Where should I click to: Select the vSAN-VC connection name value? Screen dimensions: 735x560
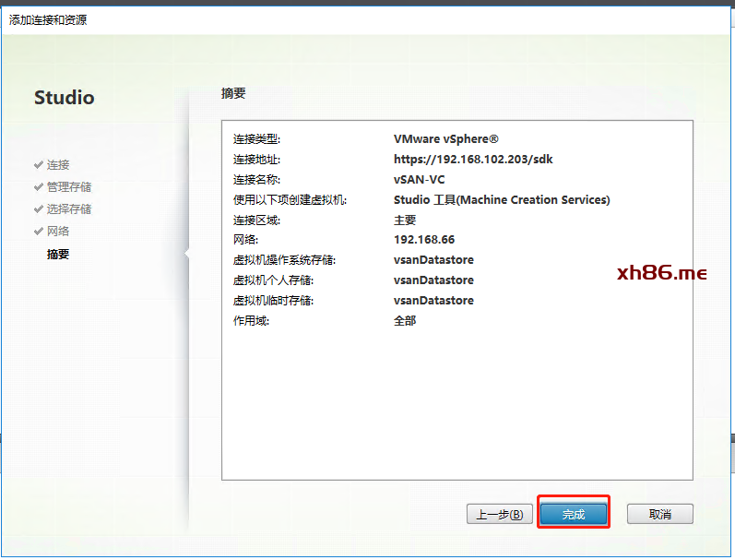[420, 179]
